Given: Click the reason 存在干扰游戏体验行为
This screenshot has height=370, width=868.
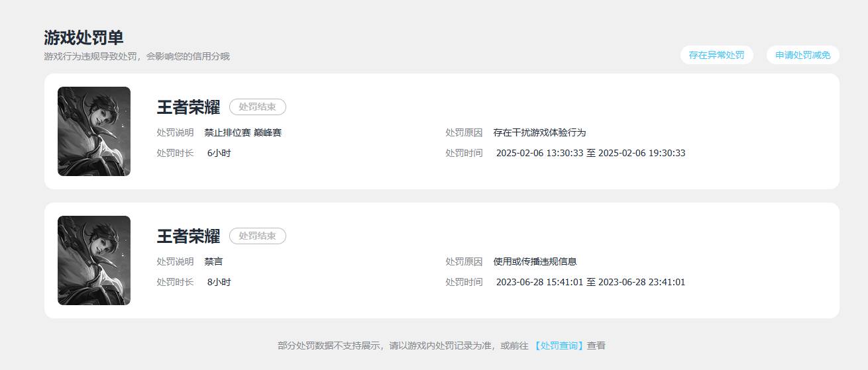Looking at the screenshot, I should coord(540,132).
